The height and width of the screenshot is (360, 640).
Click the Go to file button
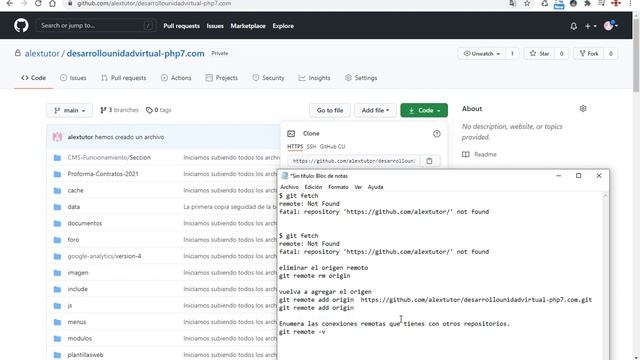tap(330, 110)
